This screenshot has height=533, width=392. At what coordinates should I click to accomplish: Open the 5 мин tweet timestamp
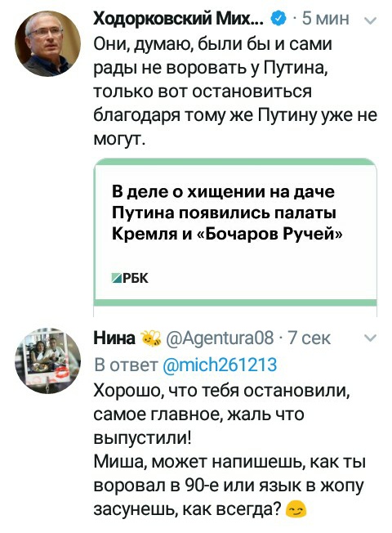[325, 18]
